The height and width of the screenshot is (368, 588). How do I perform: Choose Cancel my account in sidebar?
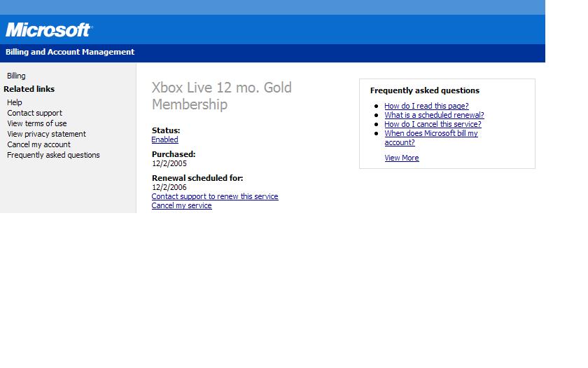pos(38,144)
